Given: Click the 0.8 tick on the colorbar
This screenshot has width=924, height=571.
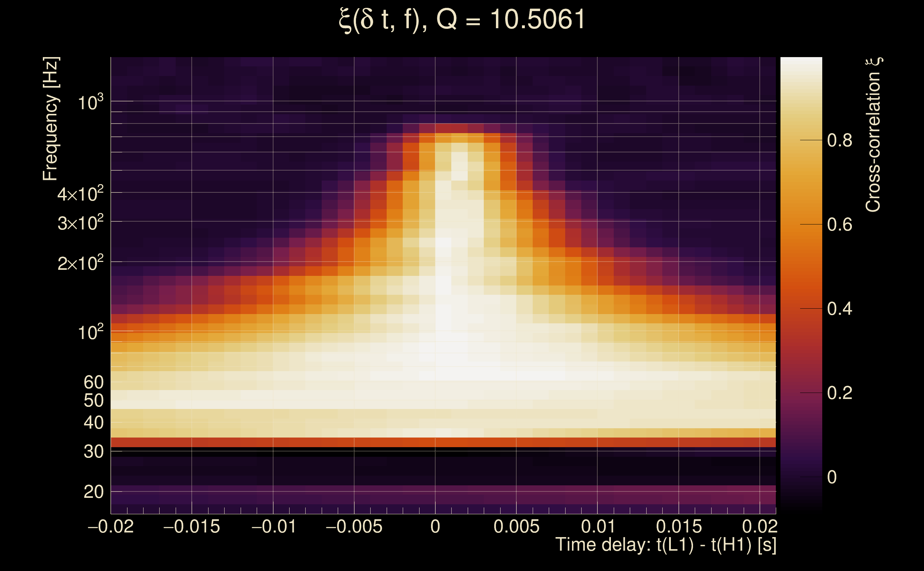Looking at the screenshot, I should (839, 141).
